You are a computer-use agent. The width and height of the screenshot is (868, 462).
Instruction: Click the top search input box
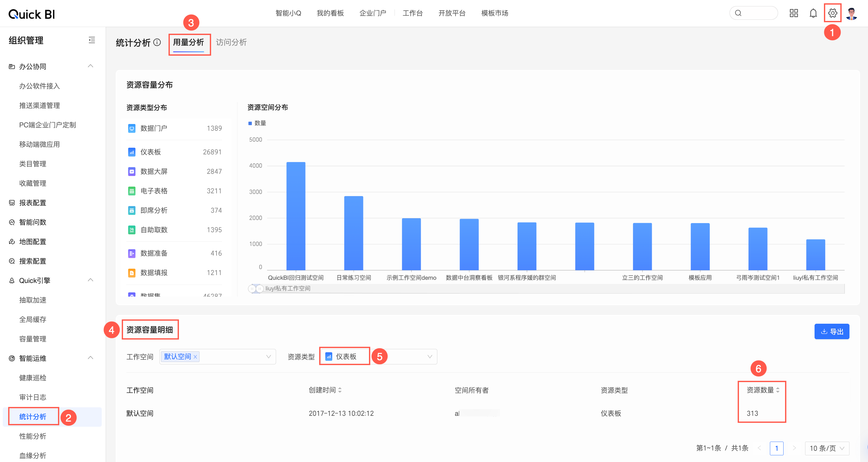pyautogui.click(x=754, y=13)
